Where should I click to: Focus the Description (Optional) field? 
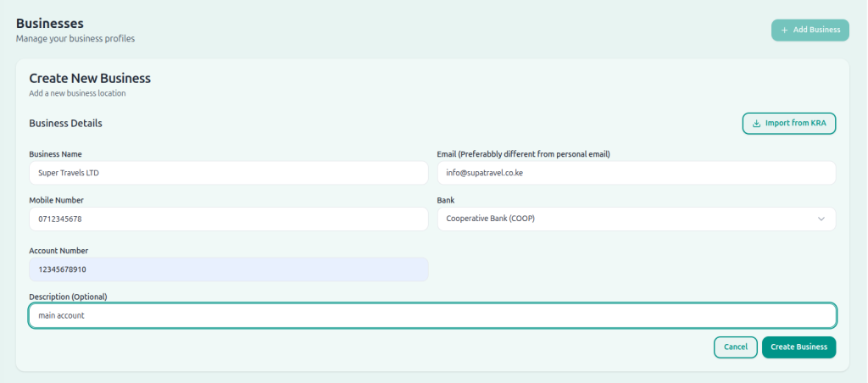(x=432, y=315)
